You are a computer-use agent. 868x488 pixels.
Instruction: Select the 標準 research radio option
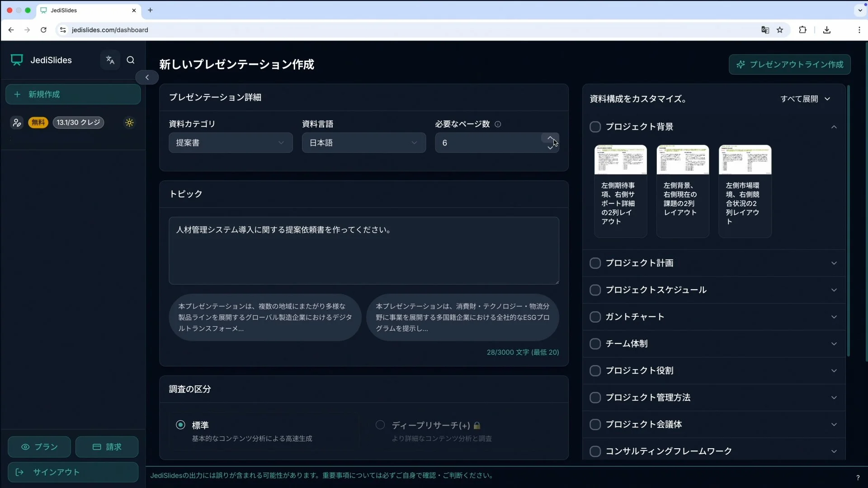coord(180,425)
